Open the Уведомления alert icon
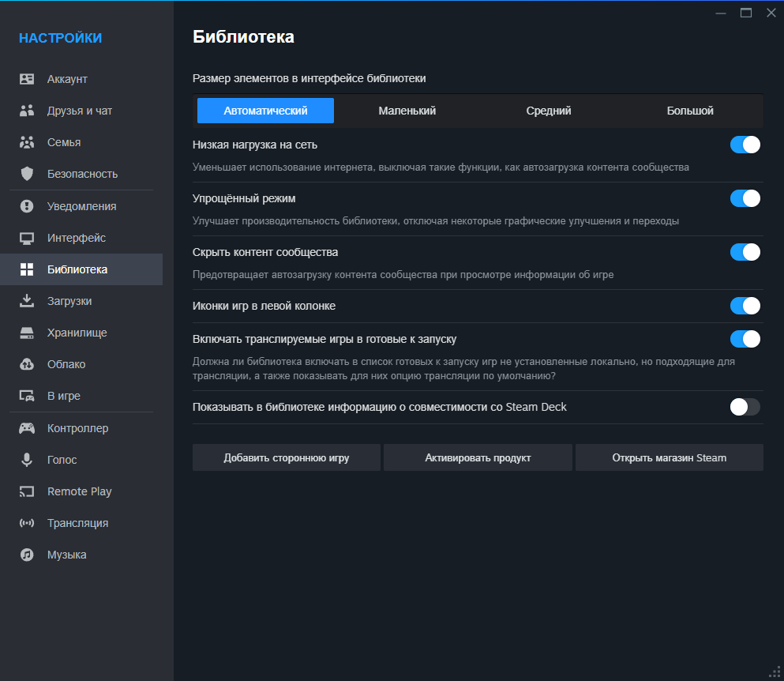The width and height of the screenshot is (784, 681). tap(27, 206)
